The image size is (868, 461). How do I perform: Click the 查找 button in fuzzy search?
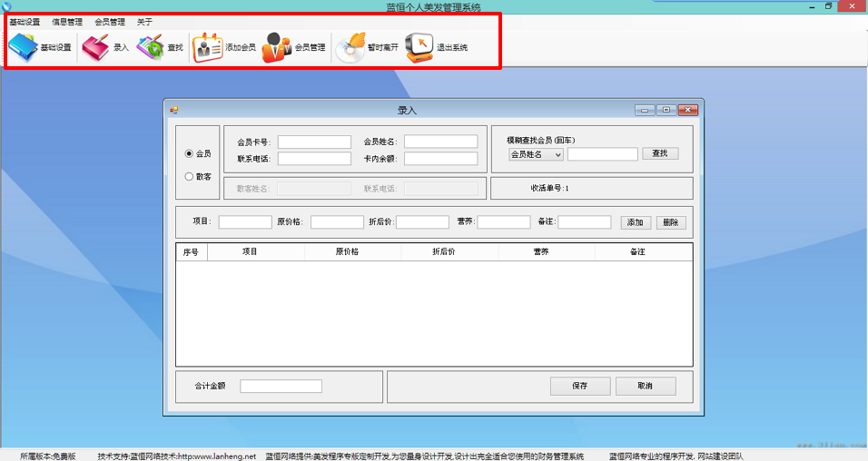tap(660, 153)
